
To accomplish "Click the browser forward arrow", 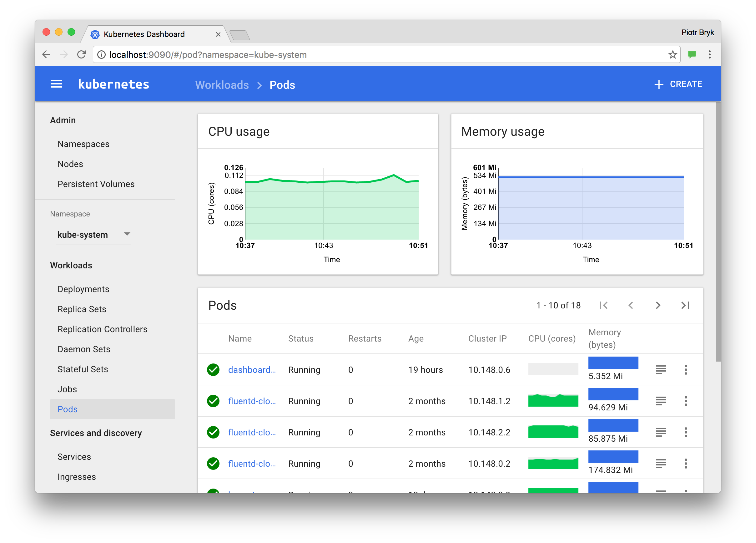I will [x=64, y=54].
